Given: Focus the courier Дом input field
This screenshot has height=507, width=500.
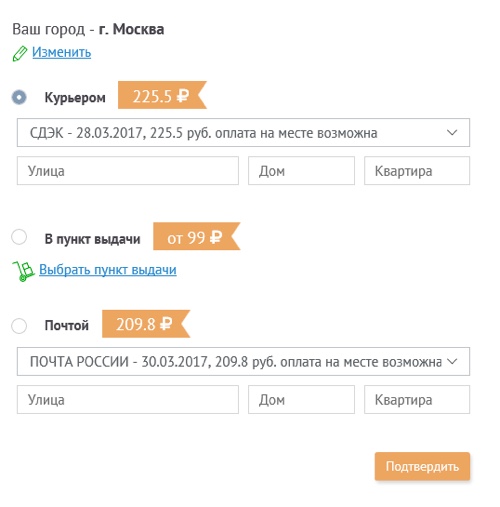Looking at the screenshot, I should (301, 171).
